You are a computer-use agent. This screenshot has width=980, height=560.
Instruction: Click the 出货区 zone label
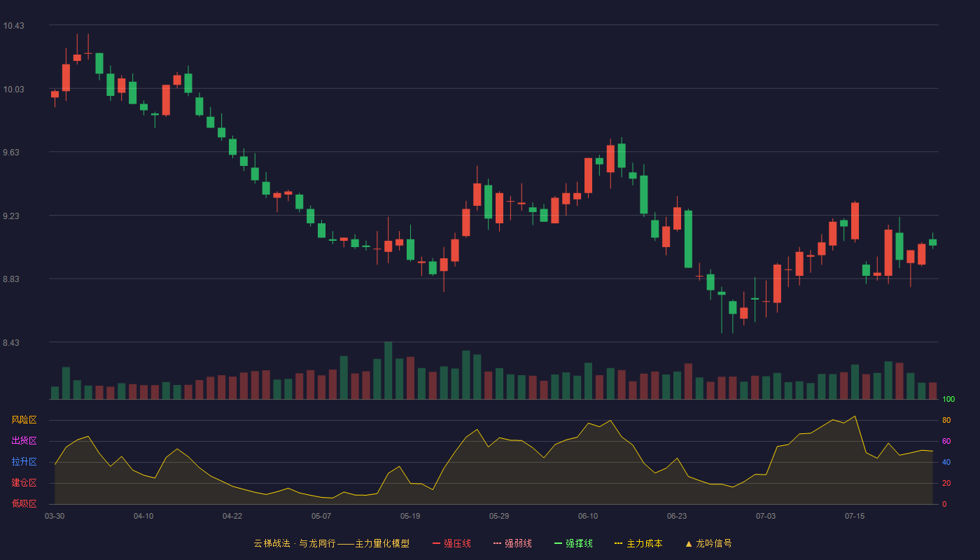(x=24, y=441)
